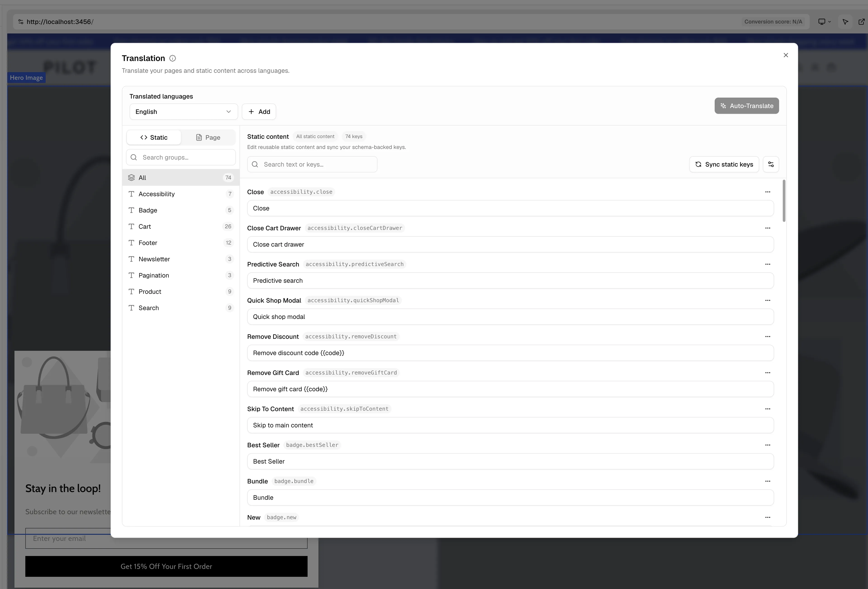Viewport: 868px width, 589px height.
Task: Close the Translation dialog
Action: point(786,55)
